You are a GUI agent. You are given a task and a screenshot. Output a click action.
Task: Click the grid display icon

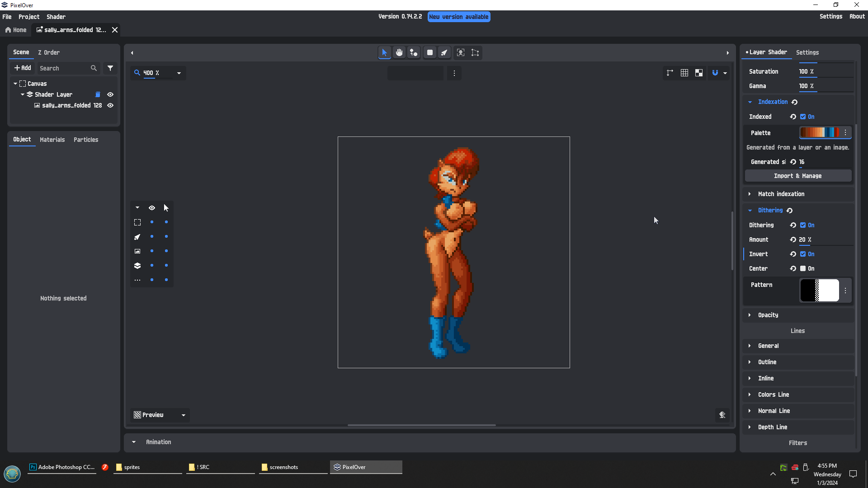tap(684, 73)
